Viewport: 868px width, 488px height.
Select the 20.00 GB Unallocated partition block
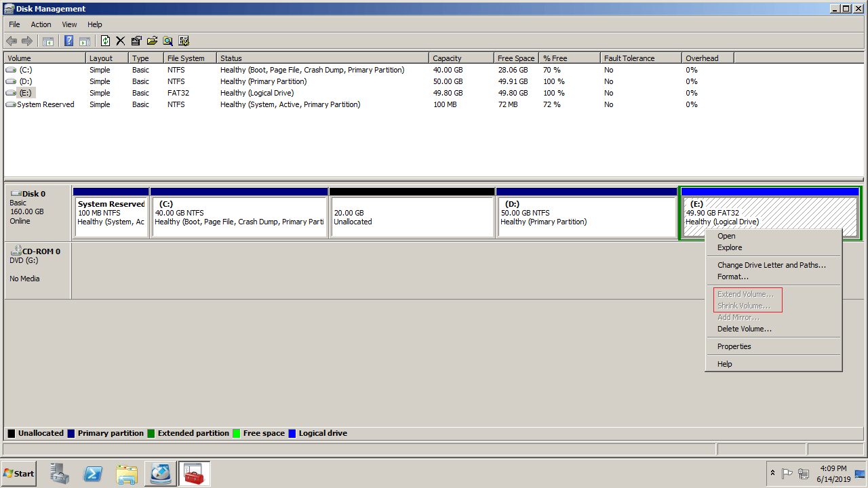pyautogui.click(x=412, y=217)
